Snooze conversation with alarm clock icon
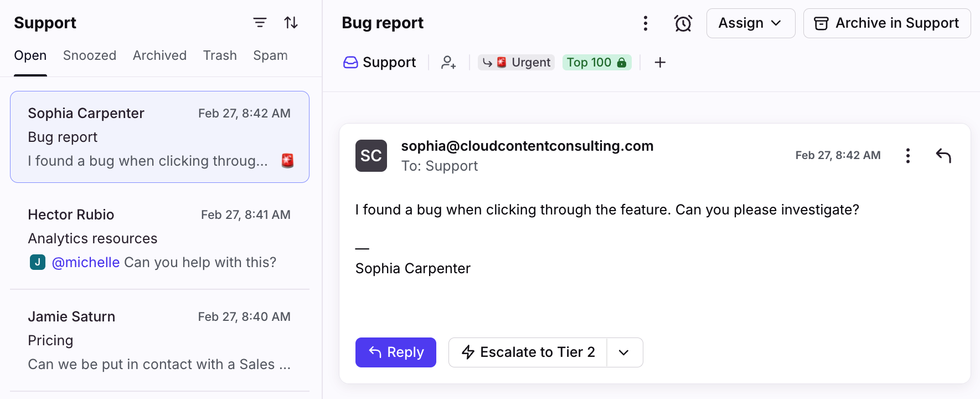The image size is (980, 399). pyautogui.click(x=683, y=23)
